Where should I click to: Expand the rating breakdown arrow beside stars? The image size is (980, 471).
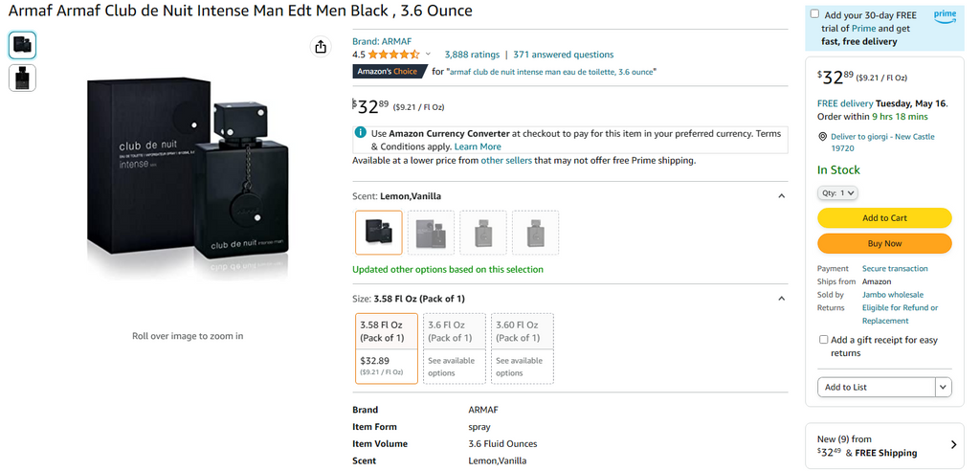[x=428, y=55]
